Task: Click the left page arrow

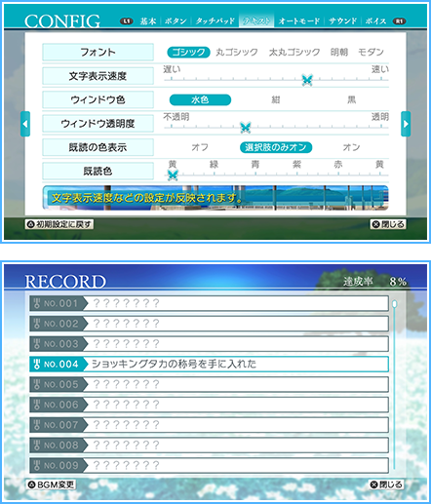Action: point(25,124)
